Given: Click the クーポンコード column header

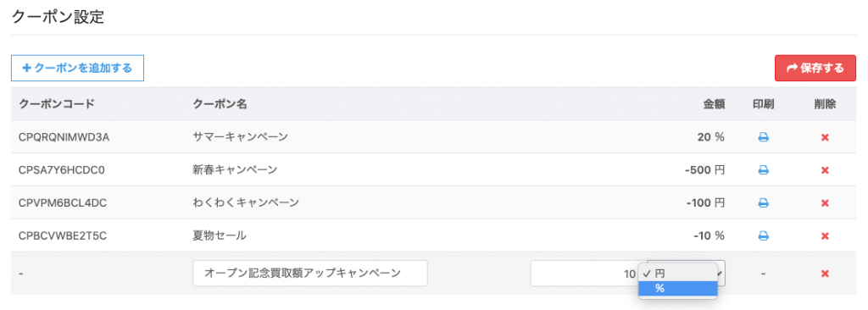Looking at the screenshot, I should pos(57,103).
